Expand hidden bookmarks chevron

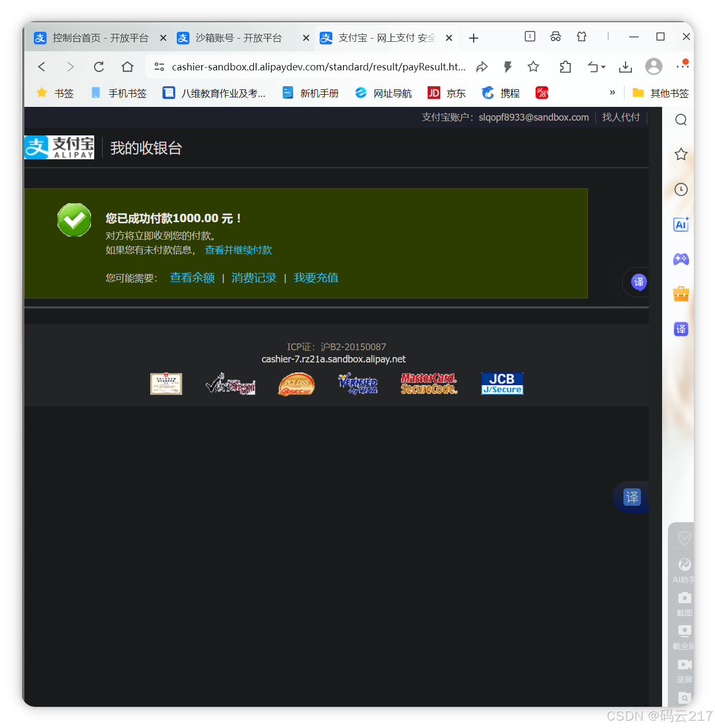pos(612,93)
